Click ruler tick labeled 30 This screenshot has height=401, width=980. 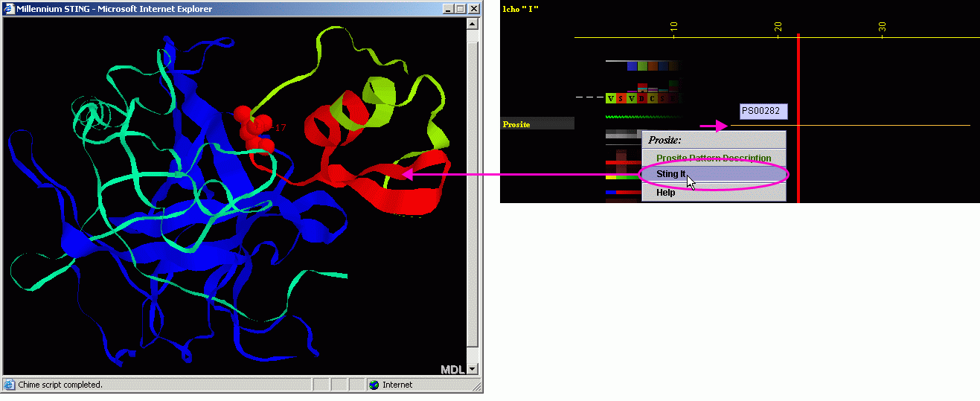pos(882,28)
